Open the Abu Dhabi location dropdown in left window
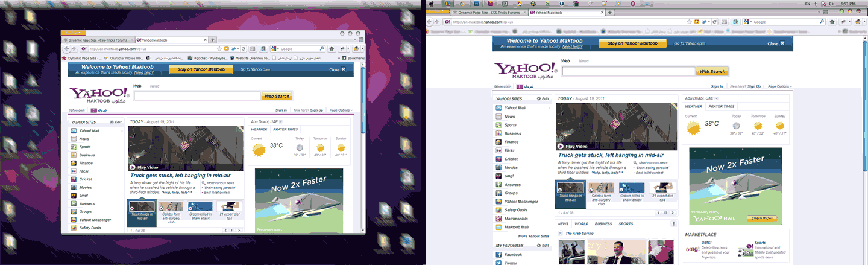 click(x=280, y=121)
